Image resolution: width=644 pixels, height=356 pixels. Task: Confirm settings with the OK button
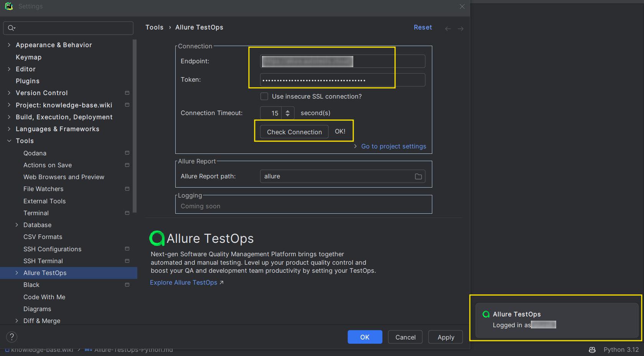point(365,337)
